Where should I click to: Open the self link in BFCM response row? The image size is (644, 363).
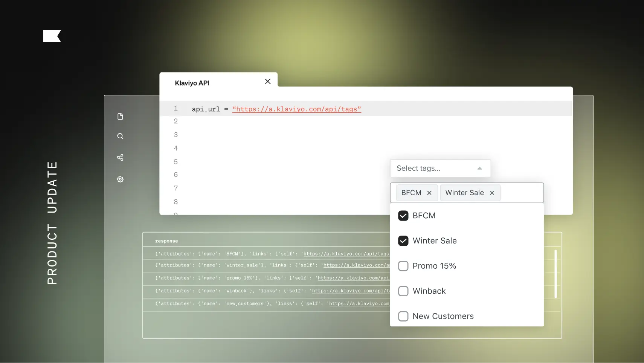pos(346,254)
